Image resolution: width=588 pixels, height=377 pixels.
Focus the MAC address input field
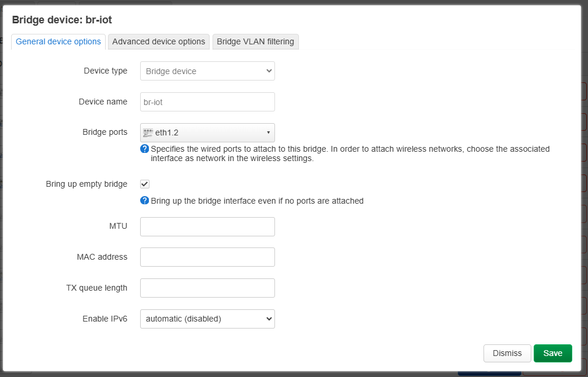(x=207, y=257)
